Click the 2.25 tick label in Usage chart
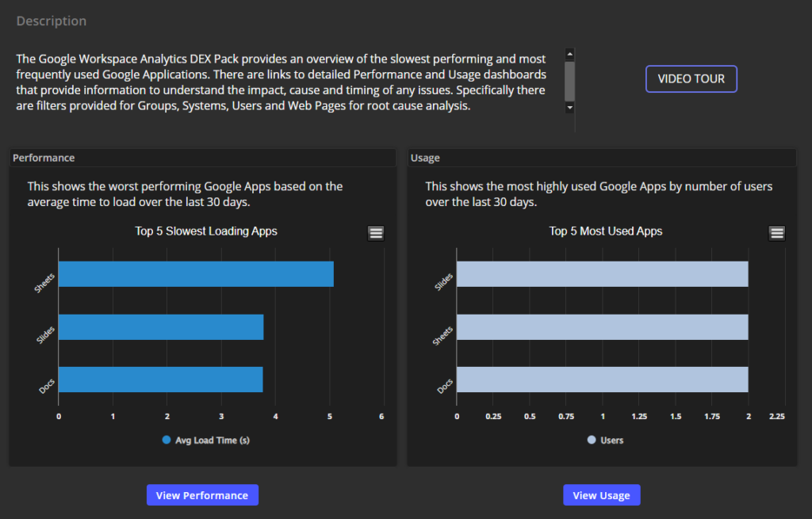This screenshot has width=812, height=519. coord(777,416)
